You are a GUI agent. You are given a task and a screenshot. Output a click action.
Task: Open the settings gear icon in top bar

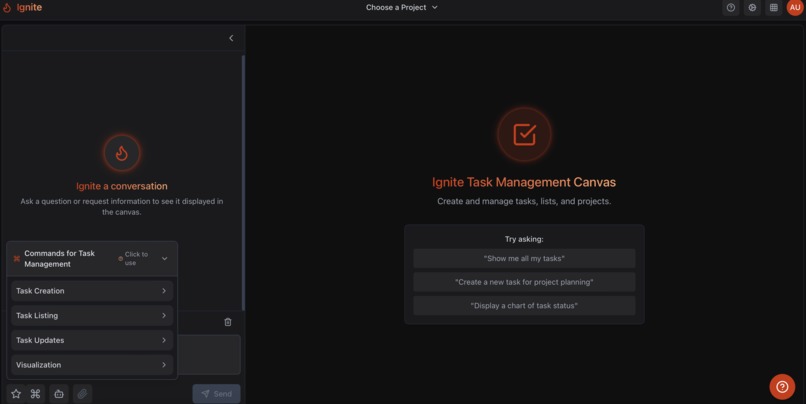pos(752,7)
